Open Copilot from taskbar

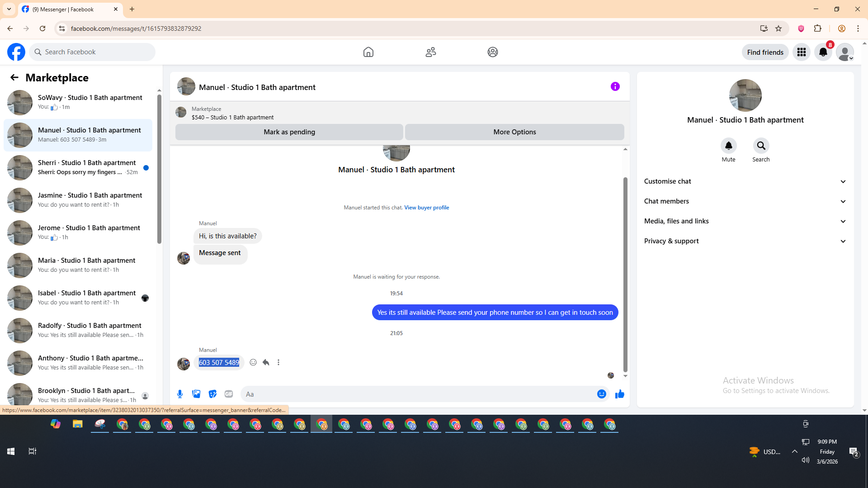pyautogui.click(x=56, y=424)
